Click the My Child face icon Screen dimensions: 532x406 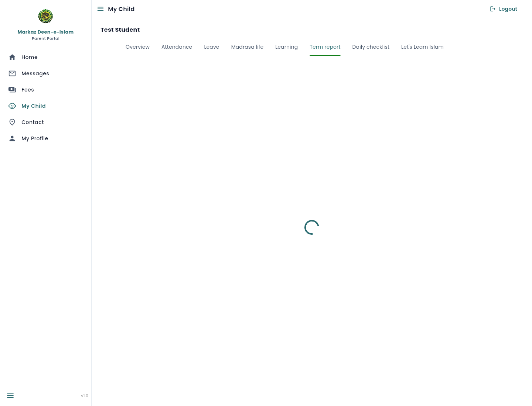pos(12,106)
